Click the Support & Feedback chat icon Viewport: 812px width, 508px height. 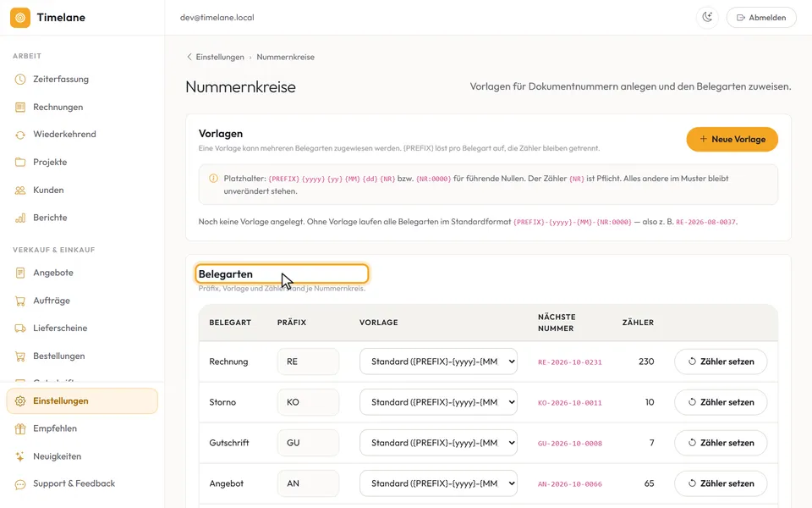[x=20, y=484]
